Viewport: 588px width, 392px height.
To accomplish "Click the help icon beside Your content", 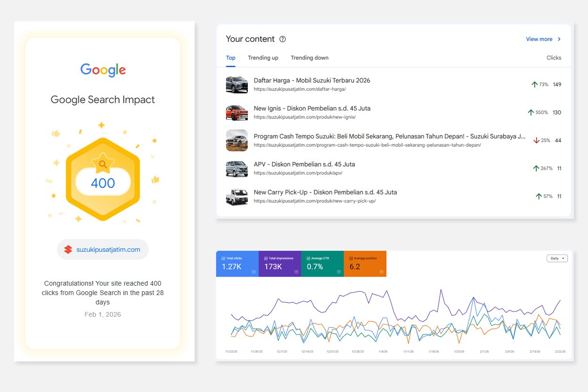I will [282, 39].
